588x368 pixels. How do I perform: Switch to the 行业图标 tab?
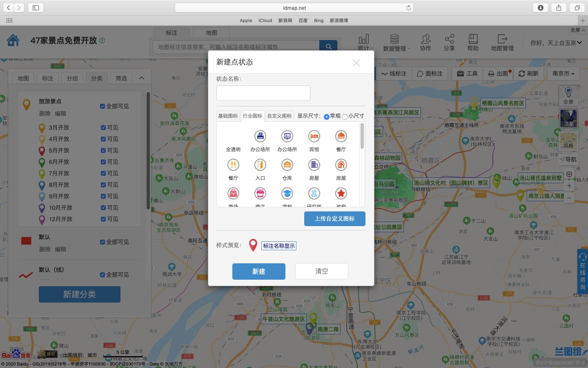253,116
